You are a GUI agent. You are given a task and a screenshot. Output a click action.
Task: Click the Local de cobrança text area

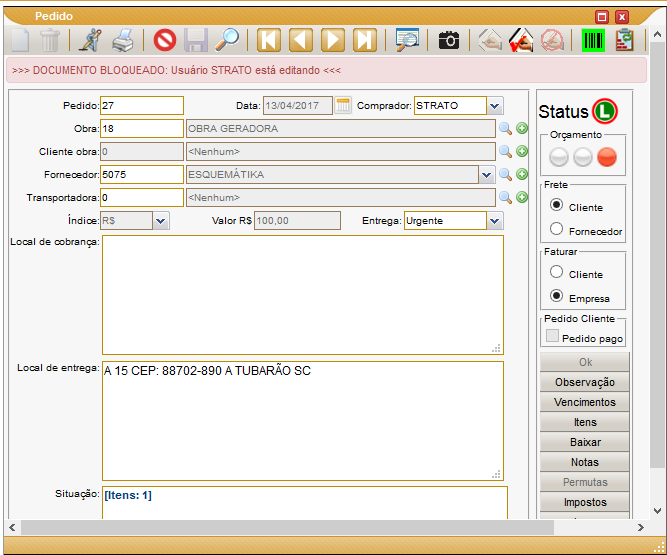303,295
